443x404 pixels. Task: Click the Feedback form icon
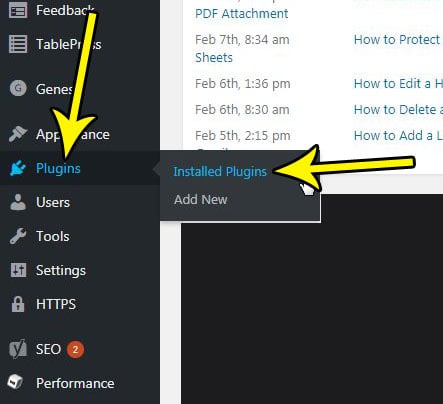point(18,11)
